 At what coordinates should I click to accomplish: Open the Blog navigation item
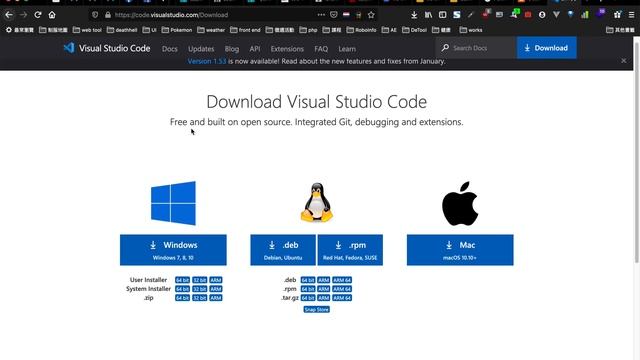pos(231,49)
